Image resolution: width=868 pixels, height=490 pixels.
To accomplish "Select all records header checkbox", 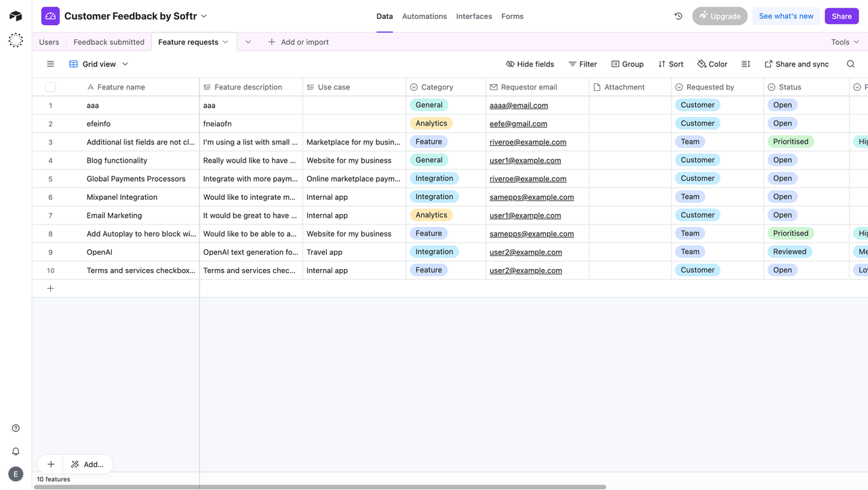I will pyautogui.click(x=50, y=87).
